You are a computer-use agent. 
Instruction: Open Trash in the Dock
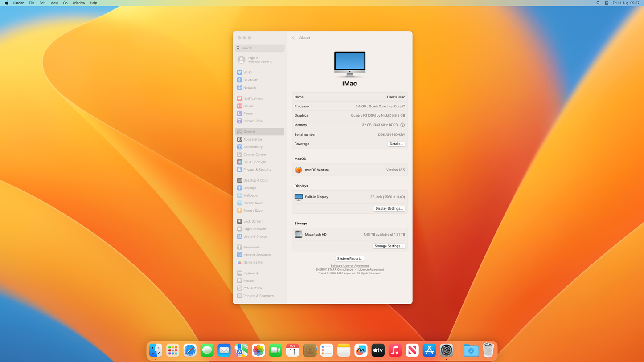click(488, 350)
